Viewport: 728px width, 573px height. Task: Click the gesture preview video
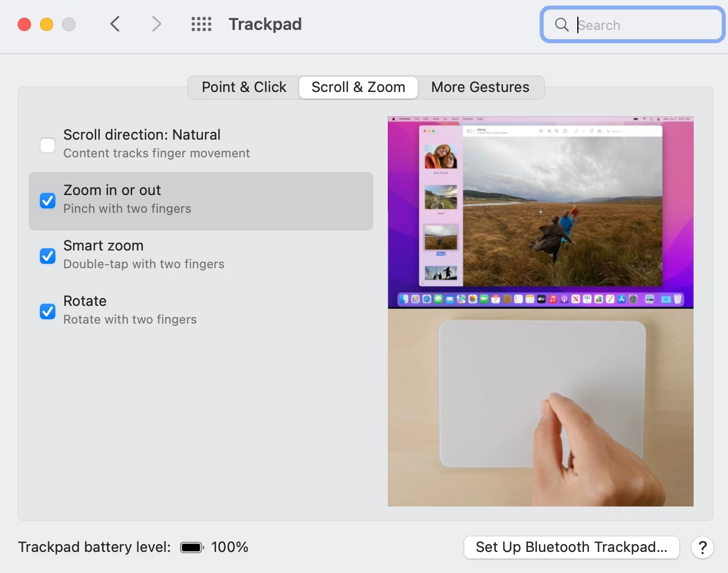541,311
